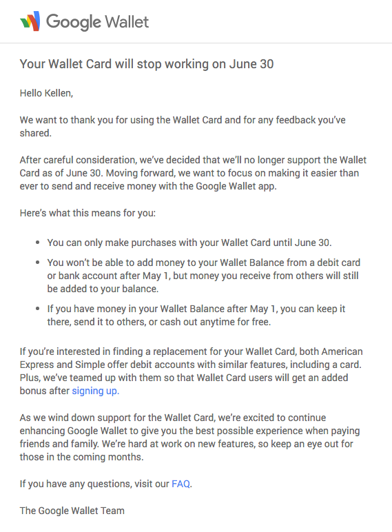Image resolution: width=392 pixels, height=532 pixels.
Task: Select the bullet about adding money after May 1
Action: click(x=203, y=276)
